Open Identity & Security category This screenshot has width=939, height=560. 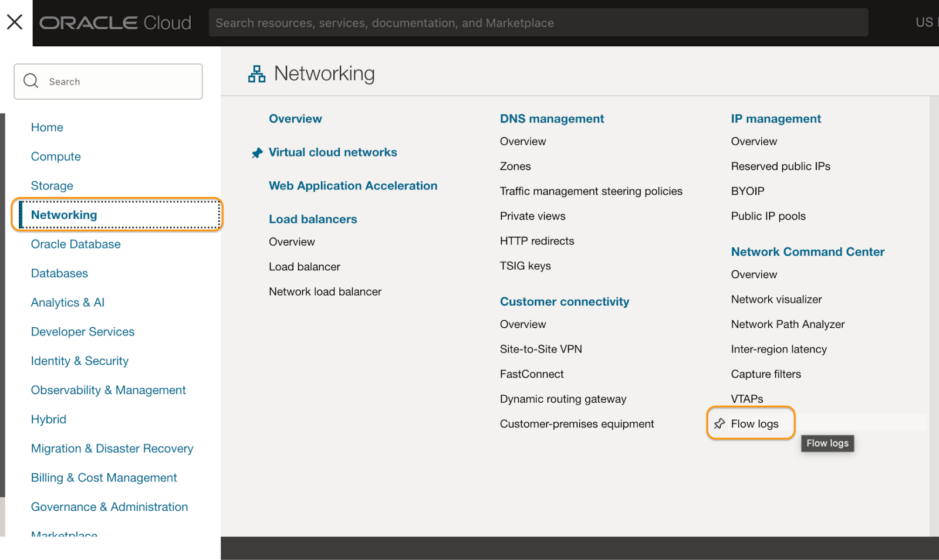coord(80,361)
